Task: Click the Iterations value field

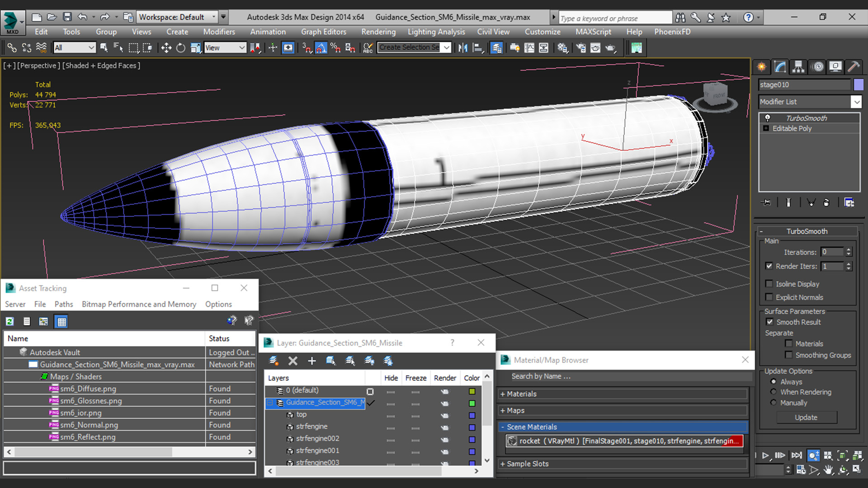Action: (x=832, y=252)
